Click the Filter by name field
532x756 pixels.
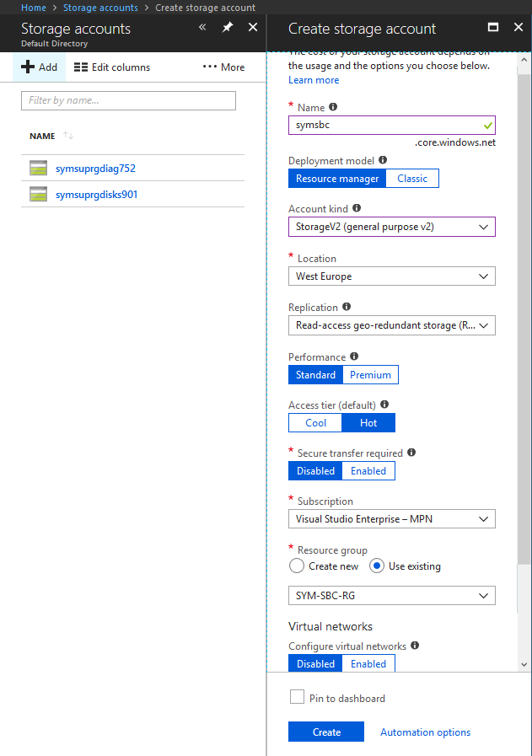pos(128,100)
